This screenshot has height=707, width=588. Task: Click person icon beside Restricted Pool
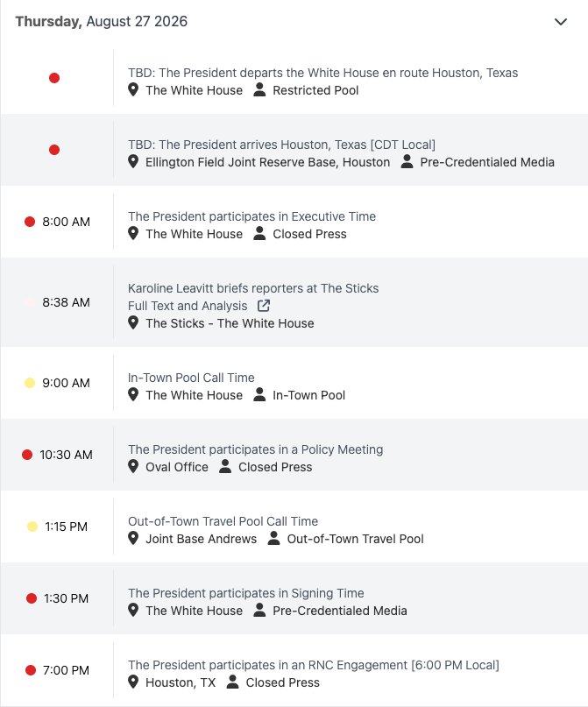point(259,89)
